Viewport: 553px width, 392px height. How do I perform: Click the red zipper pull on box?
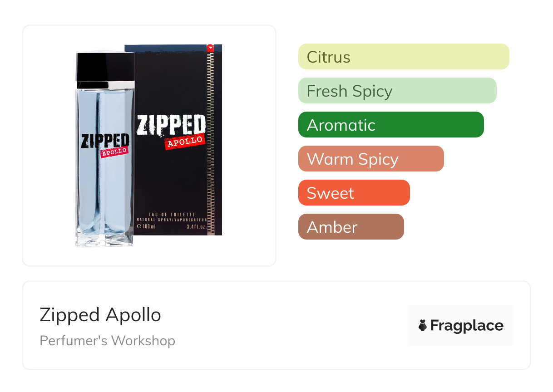click(x=210, y=47)
